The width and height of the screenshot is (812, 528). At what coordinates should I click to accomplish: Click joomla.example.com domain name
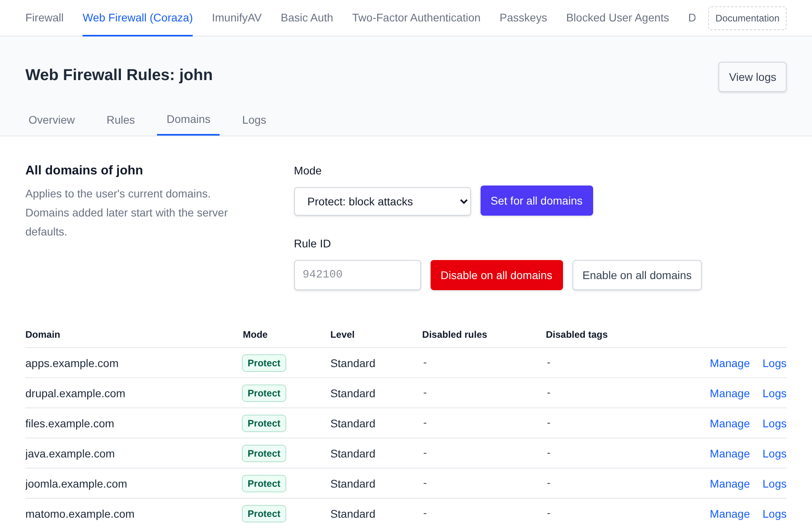pyautogui.click(x=76, y=484)
